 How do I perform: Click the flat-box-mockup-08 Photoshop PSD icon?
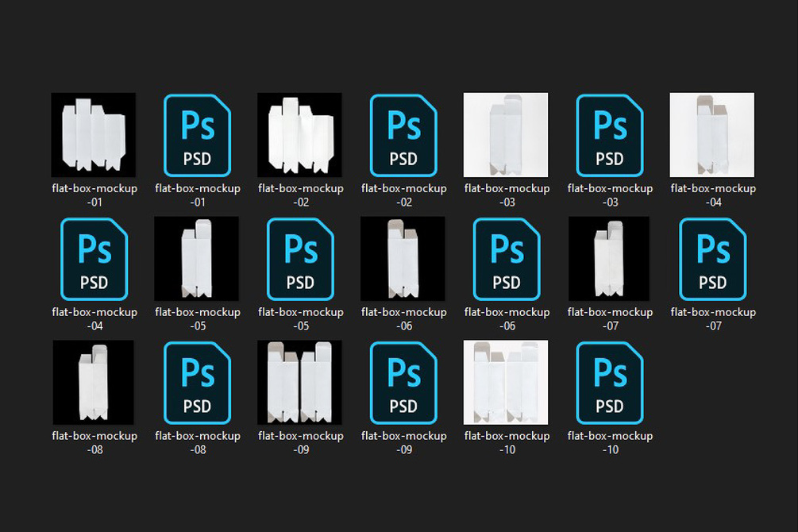tap(198, 383)
